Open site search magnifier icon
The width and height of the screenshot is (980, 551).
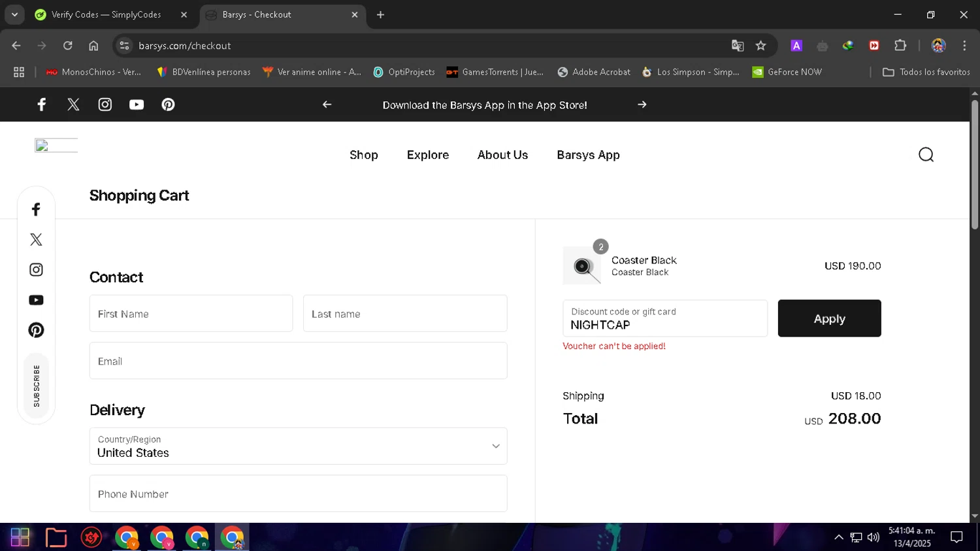[x=926, y=154]
